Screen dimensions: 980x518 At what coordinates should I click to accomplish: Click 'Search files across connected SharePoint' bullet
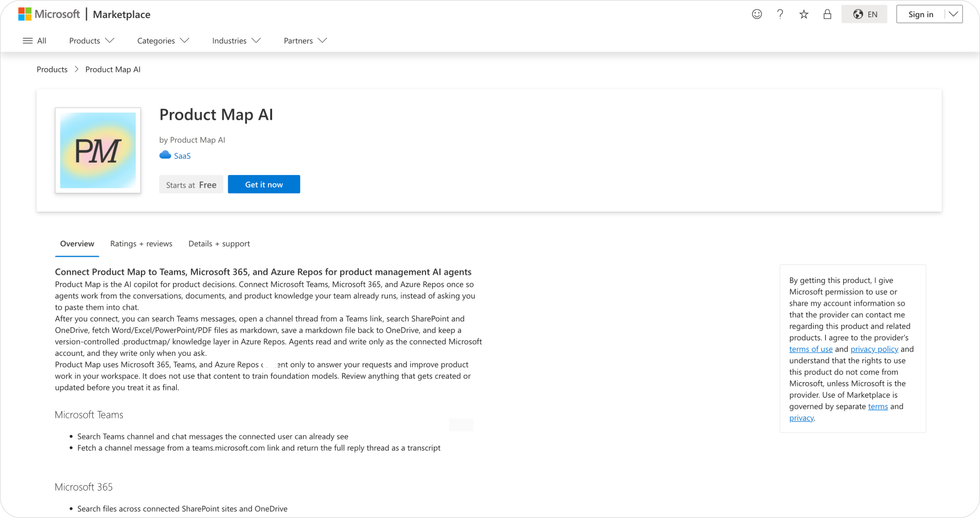click(x=182, y=509)
